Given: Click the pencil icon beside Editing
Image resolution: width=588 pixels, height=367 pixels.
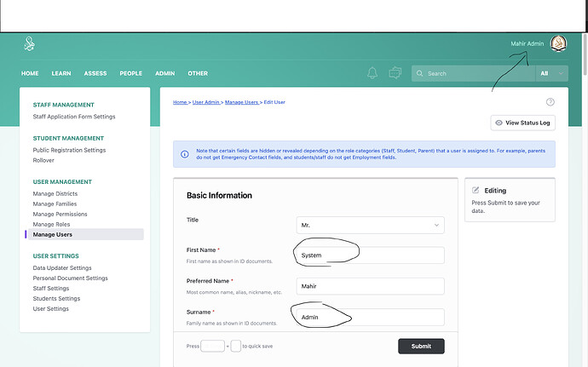Looking at the screenshot, I should [x=476, y=191].
